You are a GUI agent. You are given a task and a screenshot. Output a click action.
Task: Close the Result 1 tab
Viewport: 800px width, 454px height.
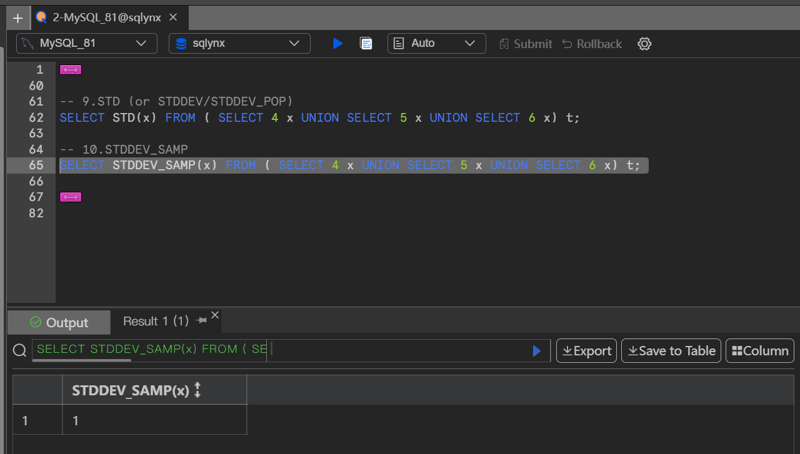pos(215,315)
